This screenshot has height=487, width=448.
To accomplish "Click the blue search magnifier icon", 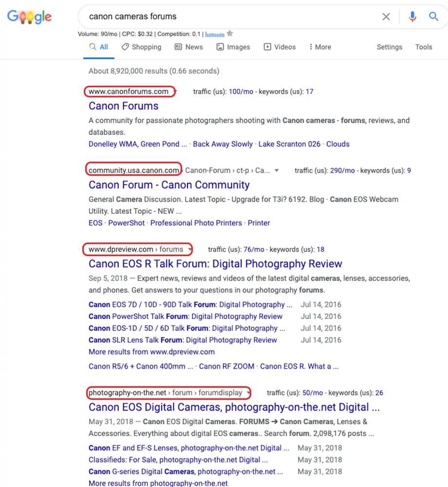I will point(433,16).
